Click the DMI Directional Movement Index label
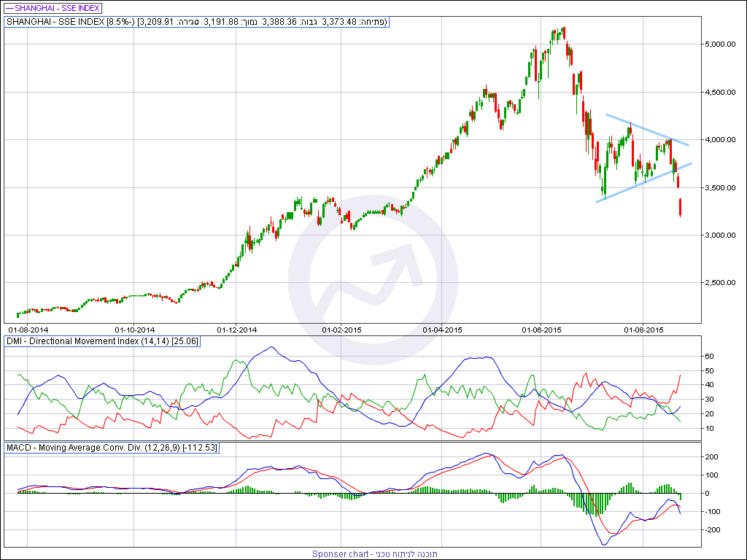The image size is (747, 560). 102,341
